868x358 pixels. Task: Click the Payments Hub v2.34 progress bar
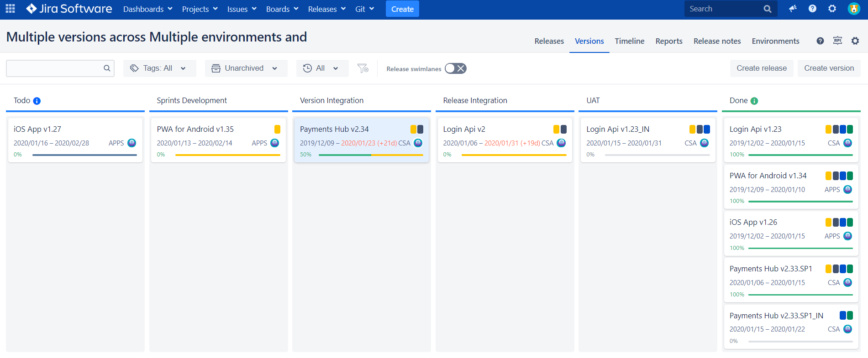(x=371, y=155)
